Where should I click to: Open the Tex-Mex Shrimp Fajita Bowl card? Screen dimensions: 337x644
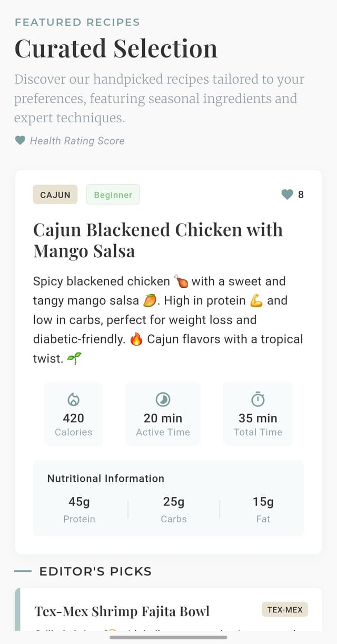click(122, 611)
